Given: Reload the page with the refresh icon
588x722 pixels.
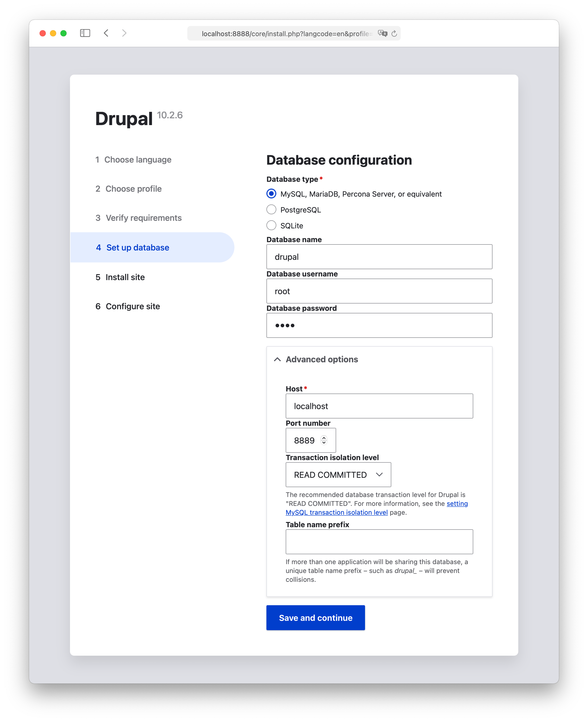Looking at the screenshot, I should [394, 34].
